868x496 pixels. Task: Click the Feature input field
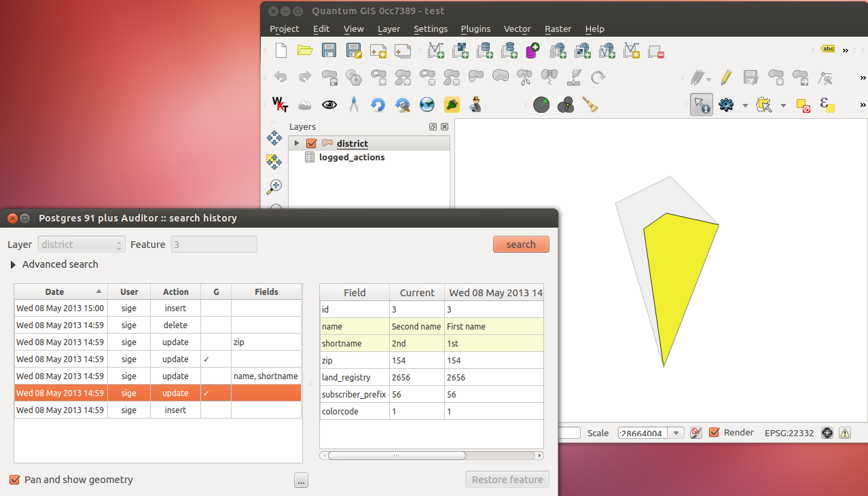pyautogui.click(x=214, y=245)
